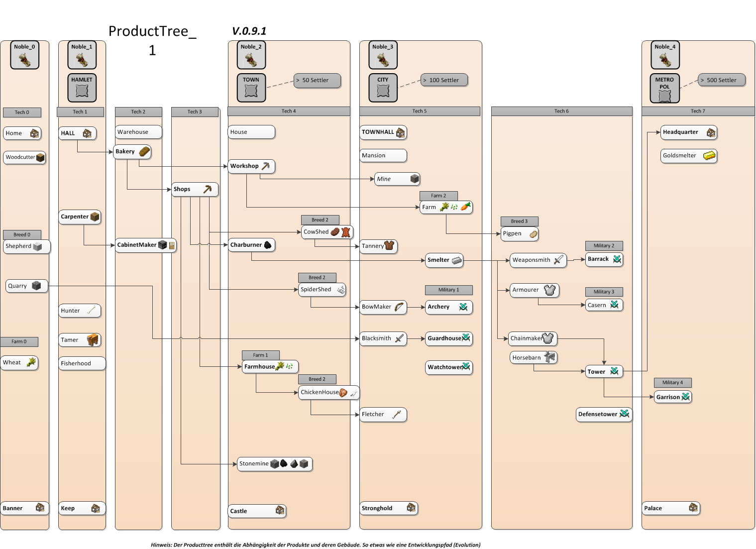The image size is (756, 549).
Task: Select the 500 Settler requirement label
Action: point(721,80)
